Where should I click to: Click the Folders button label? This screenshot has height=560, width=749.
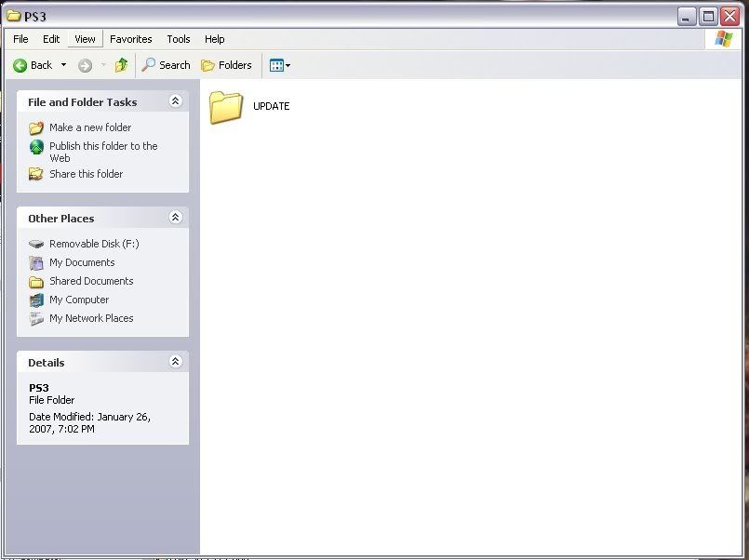click(x=235, y=65)
